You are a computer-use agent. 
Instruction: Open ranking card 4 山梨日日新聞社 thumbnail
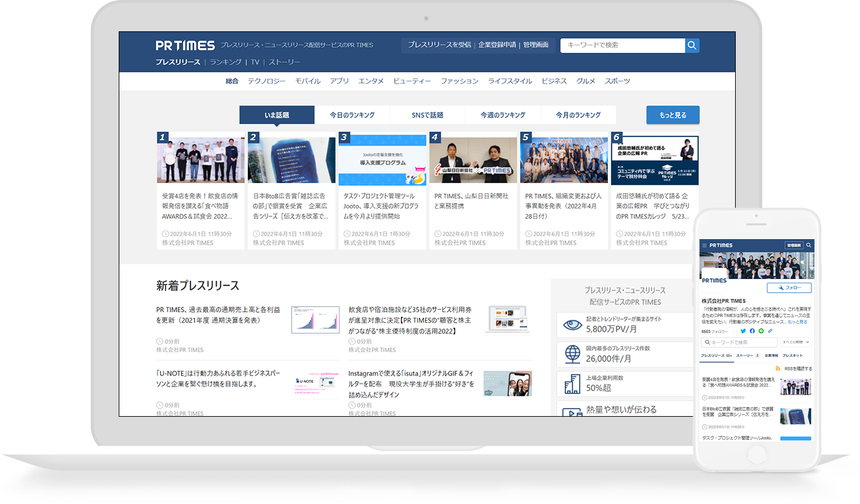(473, 160)
